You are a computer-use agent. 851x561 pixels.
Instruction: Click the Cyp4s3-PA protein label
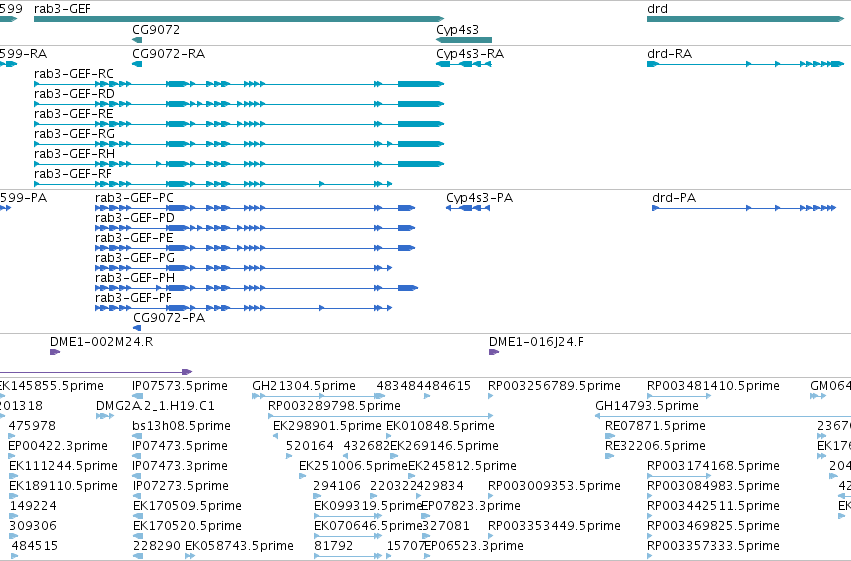[x=479, y=197]
